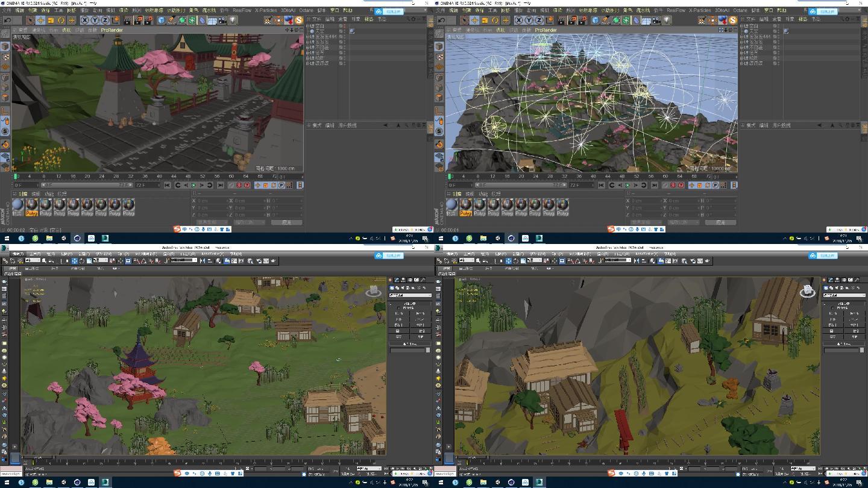Add a Cube primitive in top-left Cinema 4D

162,20
